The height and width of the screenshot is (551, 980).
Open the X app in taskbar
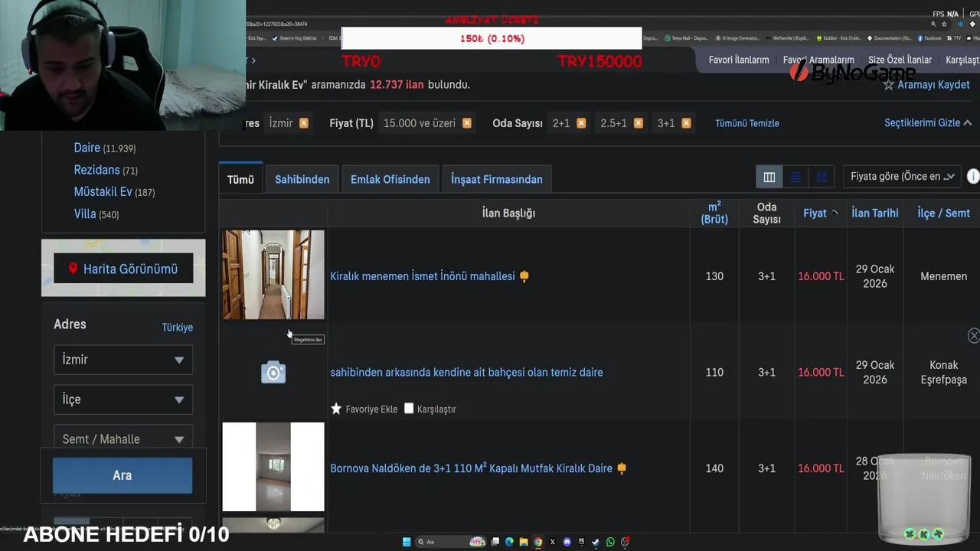(553, 542)
